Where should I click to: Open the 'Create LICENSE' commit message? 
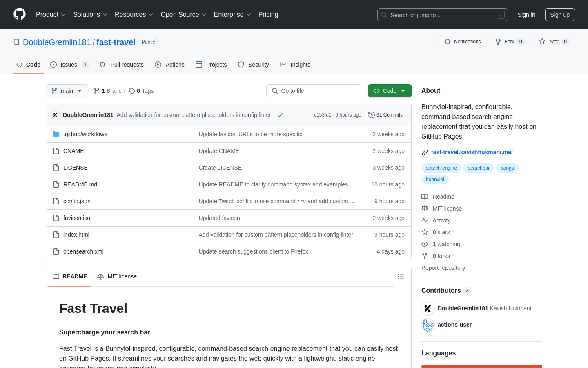220,168
